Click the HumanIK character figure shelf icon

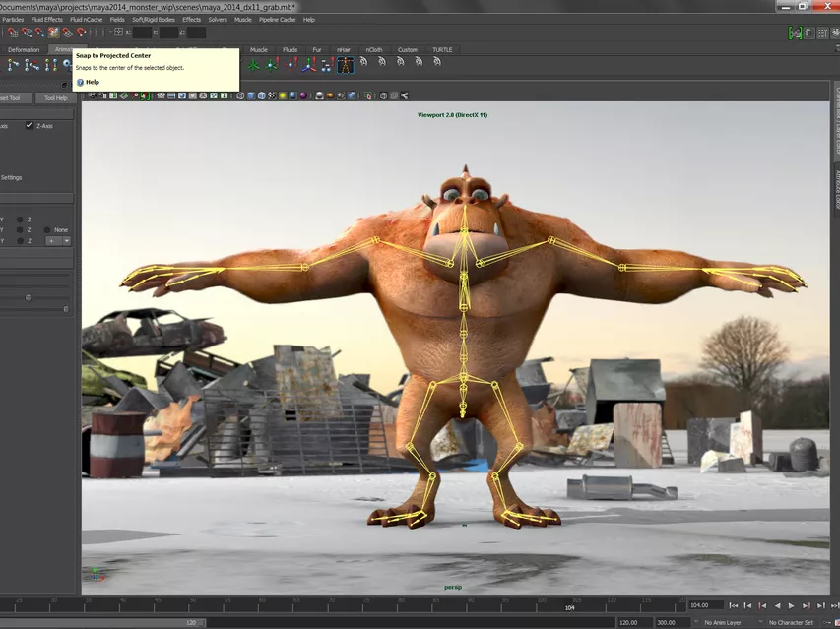[x=346, y=65]
